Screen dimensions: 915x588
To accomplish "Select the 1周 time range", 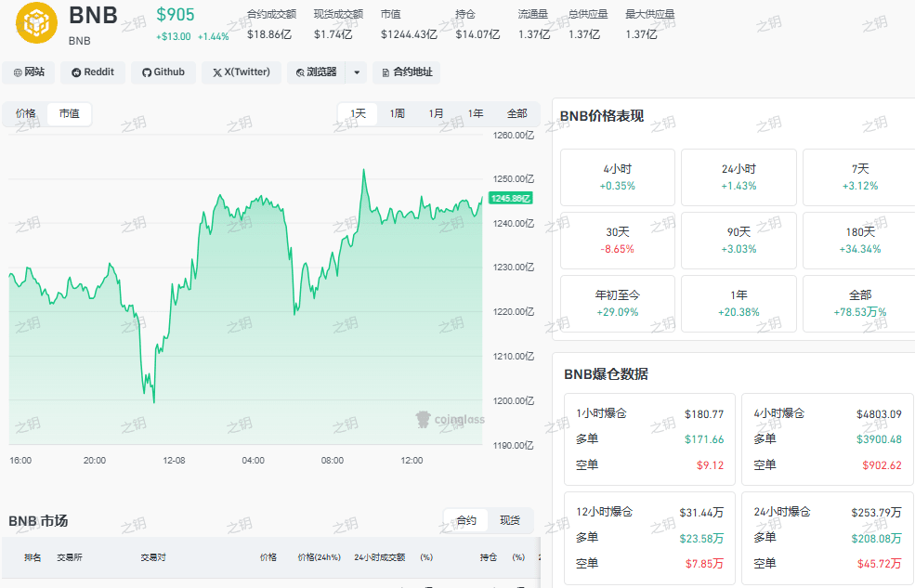I will pyautogui.click(x=398, y=113).
